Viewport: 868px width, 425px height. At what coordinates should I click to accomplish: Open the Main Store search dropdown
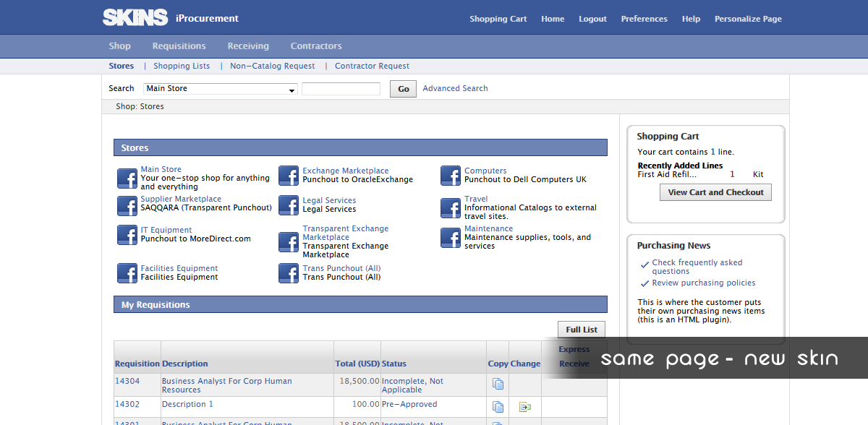(x=221, y=89)
